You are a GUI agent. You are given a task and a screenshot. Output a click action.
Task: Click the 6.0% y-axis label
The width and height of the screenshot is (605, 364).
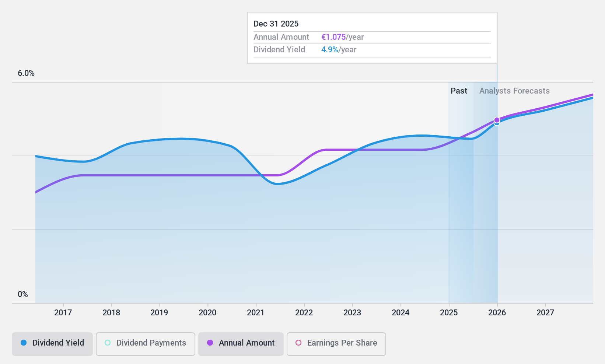click(26, 73)
